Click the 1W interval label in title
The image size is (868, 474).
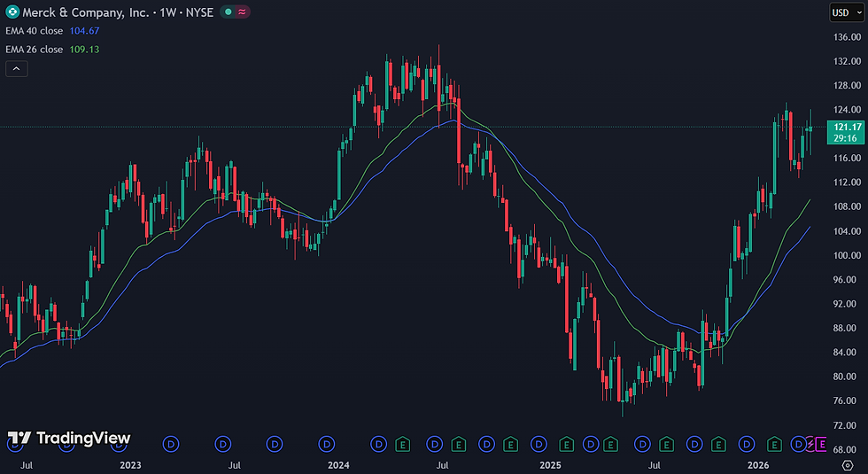167,12
